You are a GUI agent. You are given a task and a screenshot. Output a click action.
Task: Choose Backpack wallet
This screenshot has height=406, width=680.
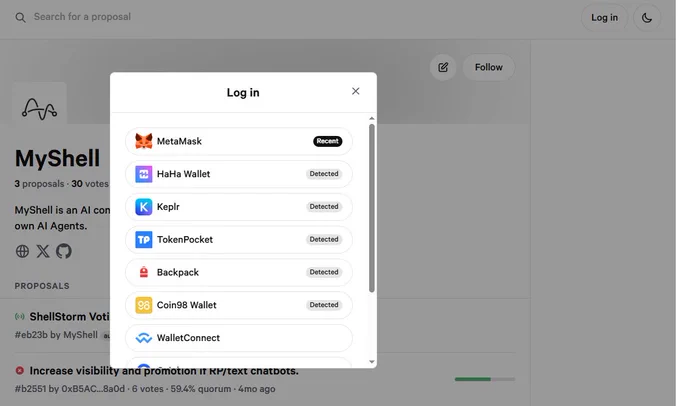point(239,272)
